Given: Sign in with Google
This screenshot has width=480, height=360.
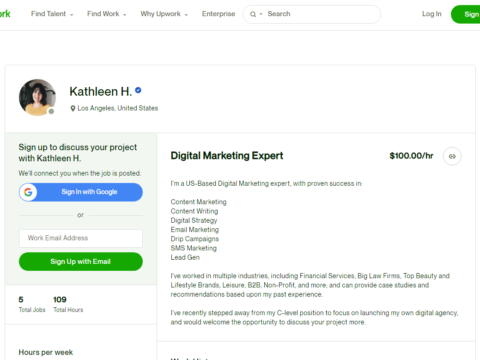Looking at the screenshot, I should 81,192.
